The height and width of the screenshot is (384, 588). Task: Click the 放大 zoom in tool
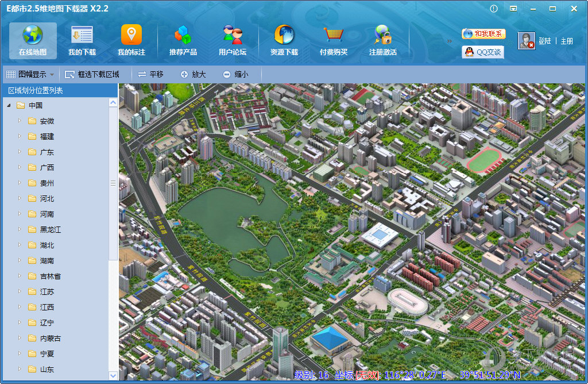click(194, 74)
